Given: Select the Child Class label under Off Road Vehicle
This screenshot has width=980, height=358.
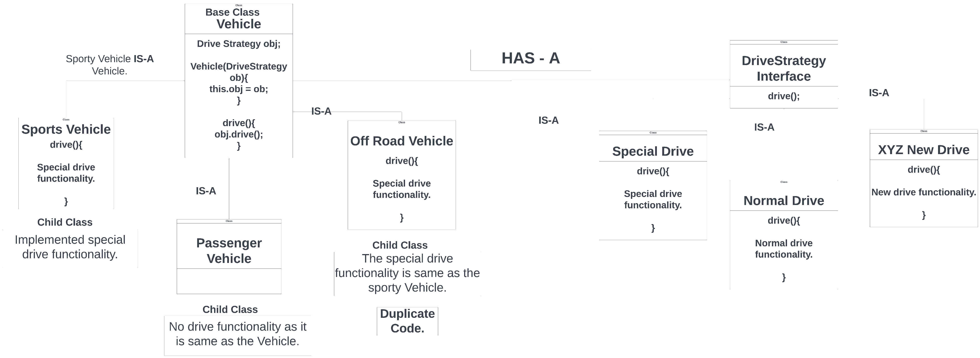Looking at the screenshot, I should click(x=400, y=245).
